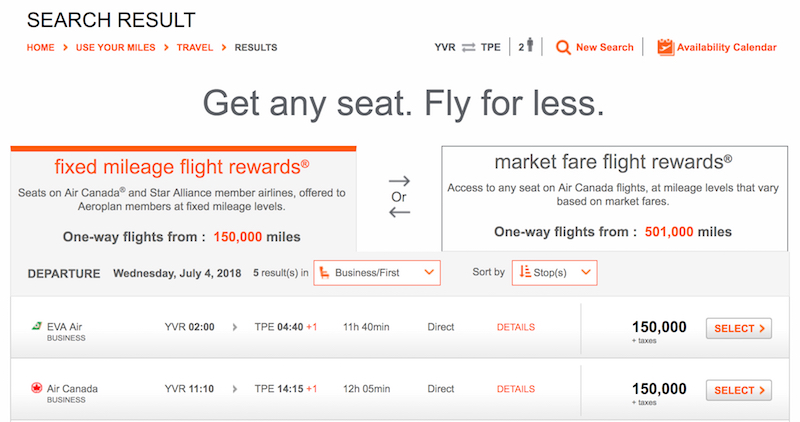800x422 pixels.
Task: View DETAILS for the Air Canada flight
Action: click(516, 389)
